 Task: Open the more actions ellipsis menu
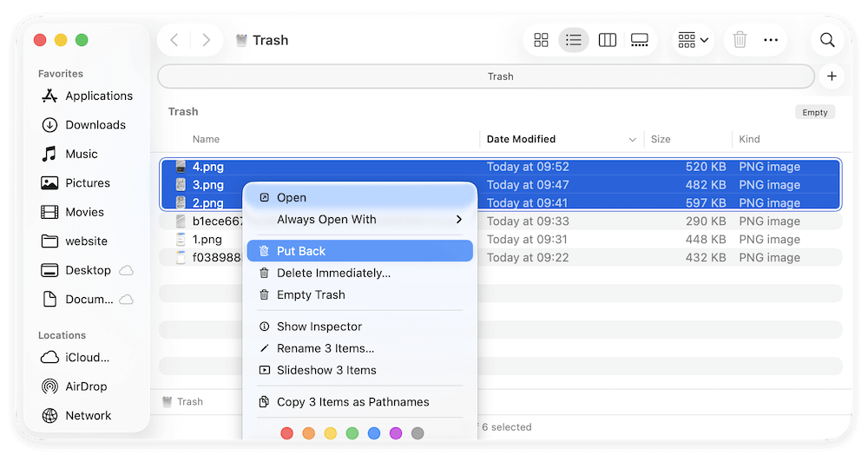click(x=771, y=40)
